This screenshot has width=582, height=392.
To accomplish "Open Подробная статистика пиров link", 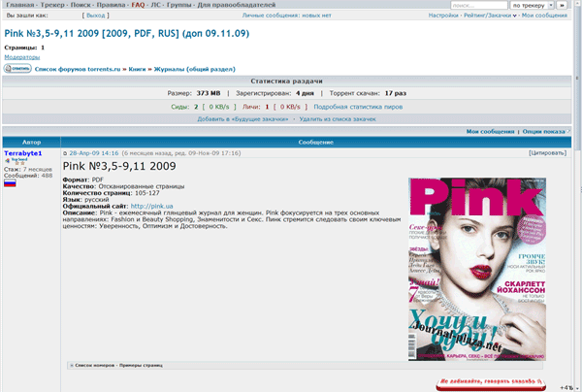I will point(358,107).
